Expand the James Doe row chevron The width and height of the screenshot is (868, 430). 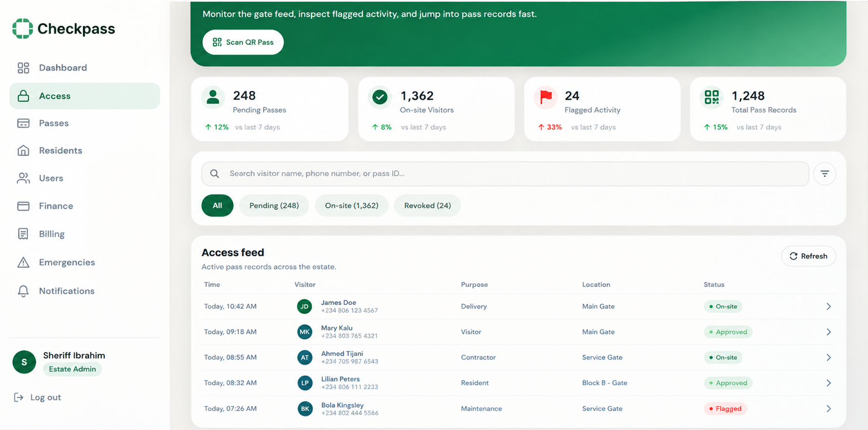[x=829, y=306]
